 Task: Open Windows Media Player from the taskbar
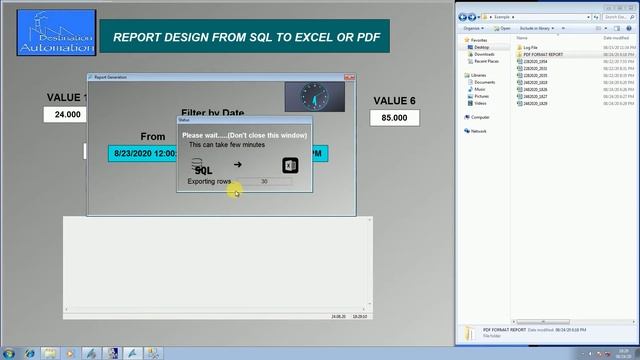tap(70, 353)
